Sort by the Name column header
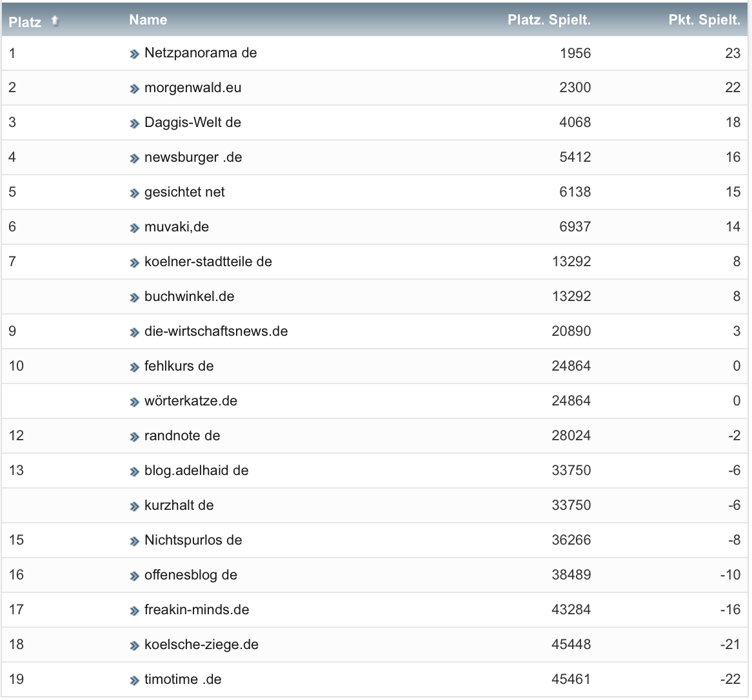 [x=148, y=19]
